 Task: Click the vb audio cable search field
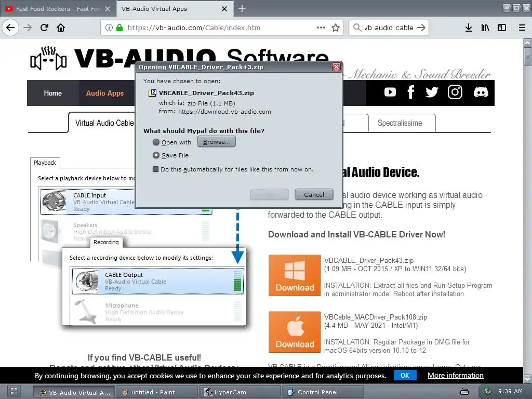[x=389, y=28]
